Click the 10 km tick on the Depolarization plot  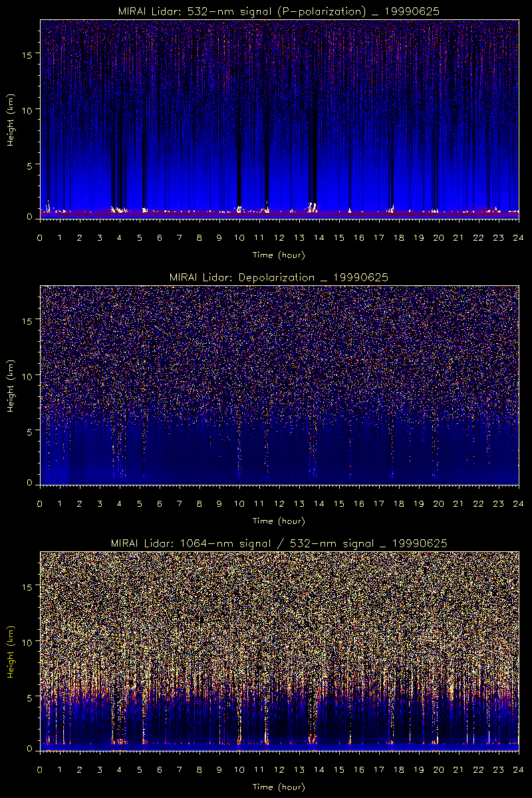pos(31,376)
